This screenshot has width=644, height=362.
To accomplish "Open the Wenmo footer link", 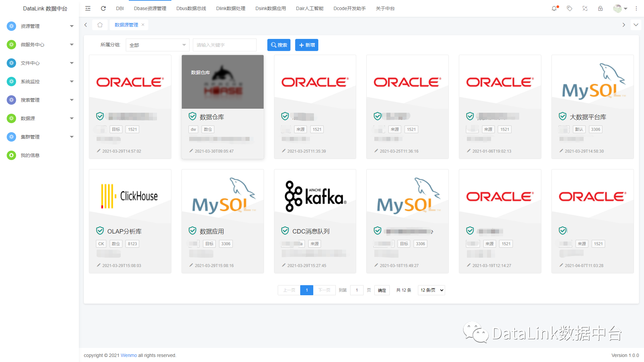I will pyautogui.click(x=129, y=355).
